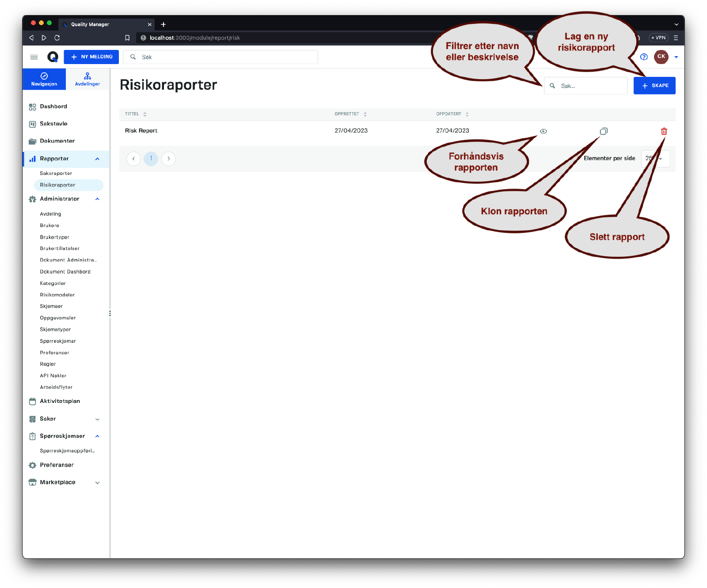Collapse the Rapporter menu section
Screen dimensions: 707x588
97,159
